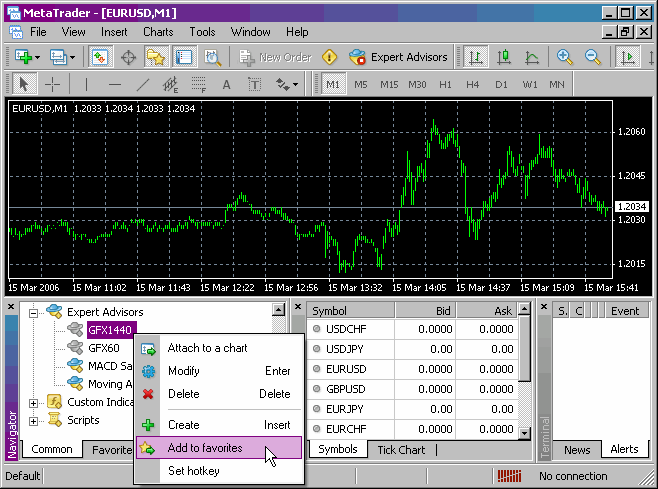
Task: Open the new chart toolbar icon
Action: [x=24, y=57]
